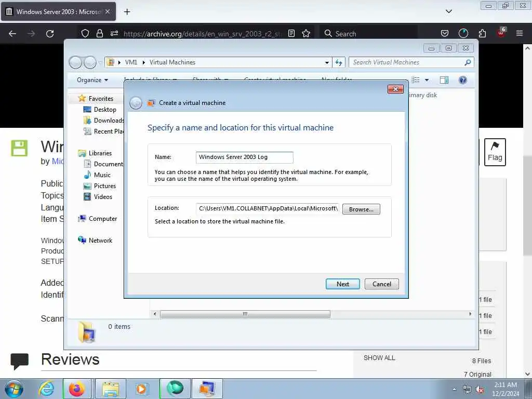Click the site padlock icon
Viewport: 532px width, 399px height.
pyautogui.click(x=99, y=33)
